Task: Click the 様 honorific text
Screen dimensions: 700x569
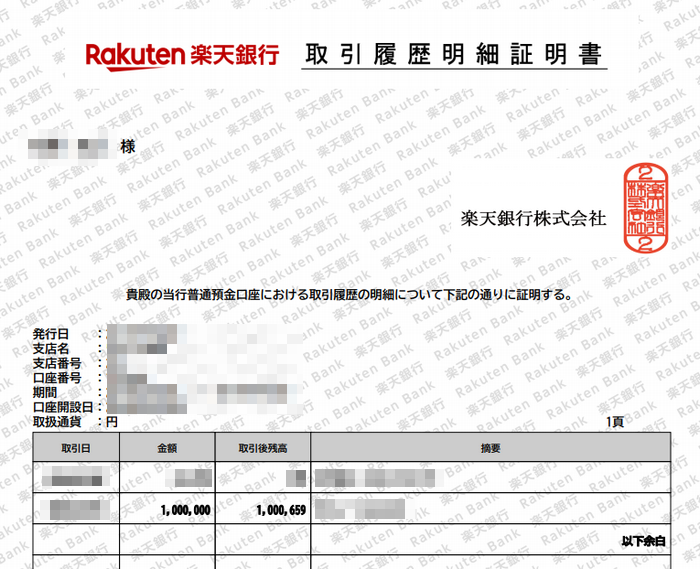Action: [128, 146]
